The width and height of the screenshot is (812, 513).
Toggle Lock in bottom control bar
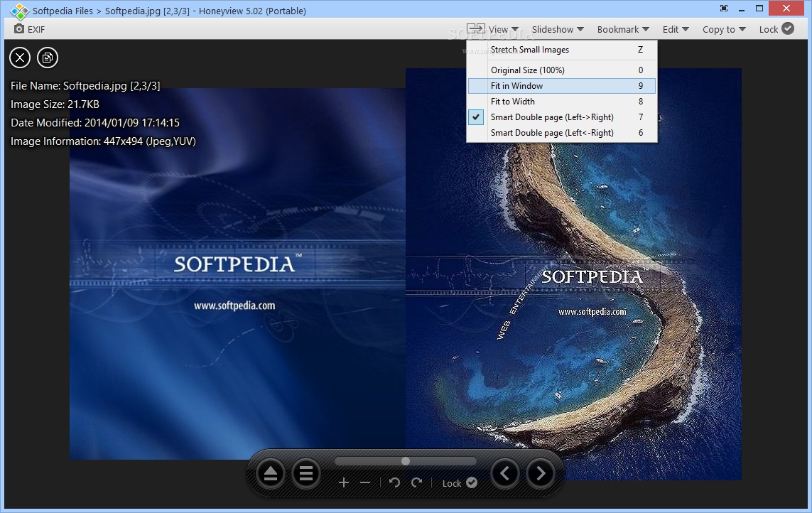(460, 483)
